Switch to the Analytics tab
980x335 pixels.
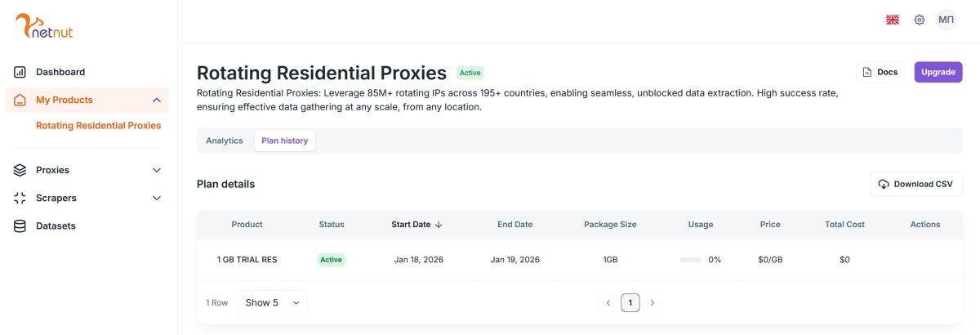tap(225, 141)
